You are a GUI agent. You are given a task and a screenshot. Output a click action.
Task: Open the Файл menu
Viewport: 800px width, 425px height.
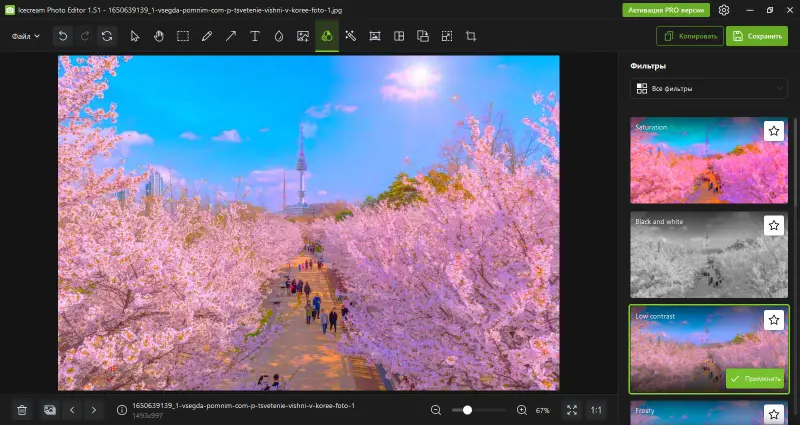point(26,36)
